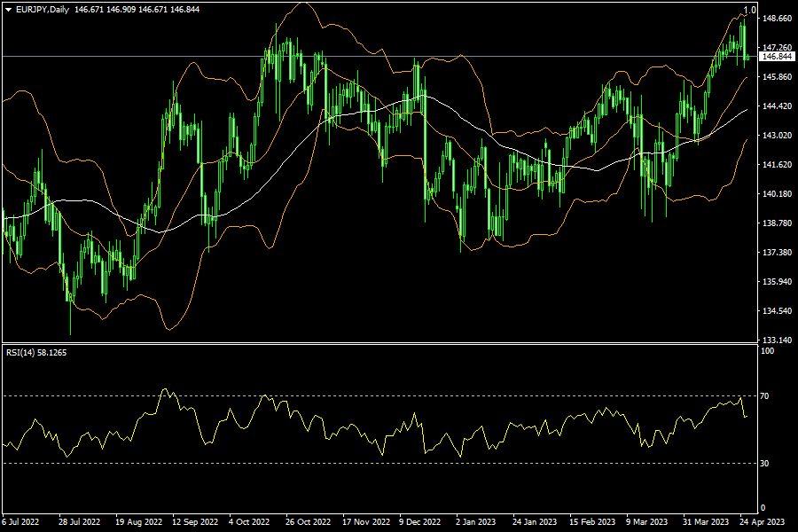Viewport: 798px width, 532px height.
Task: Click the 4 Oct 2022 date label
Action: tap(249, 522)
